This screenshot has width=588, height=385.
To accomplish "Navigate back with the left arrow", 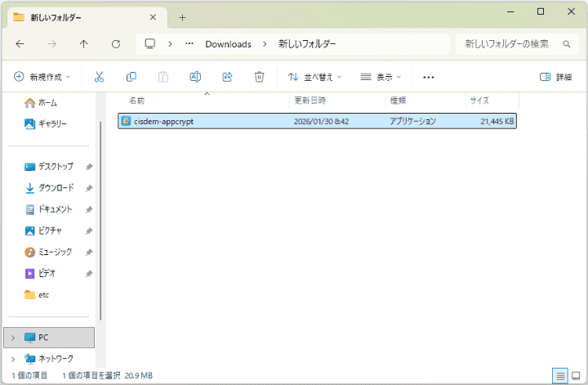I will (20, 44).
